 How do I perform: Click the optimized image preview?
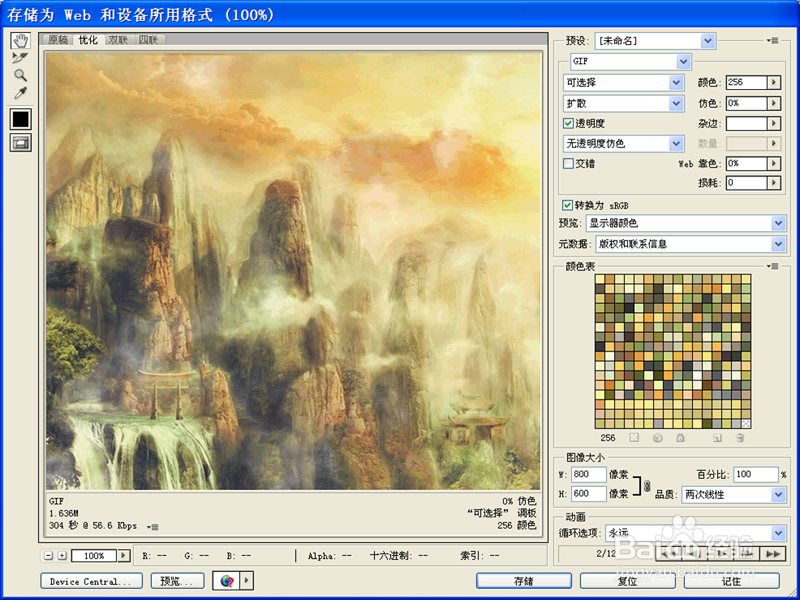tap(293, 271)
